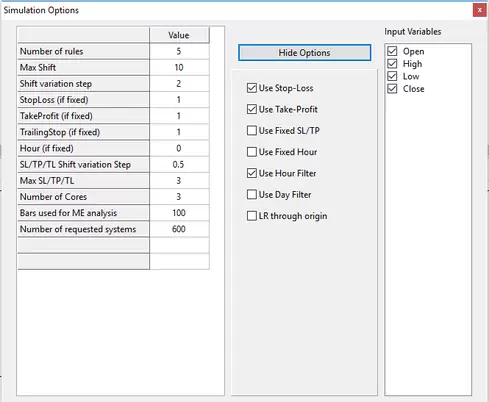Select the Bars used for ME analysis value
The width and height of the screenshot is (489, 402).
[x=179, y=213]
